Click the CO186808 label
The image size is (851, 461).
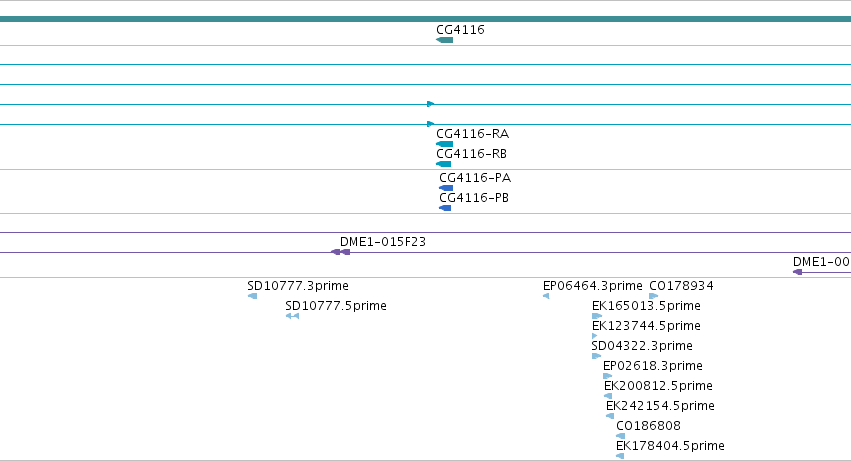point(648,426)
